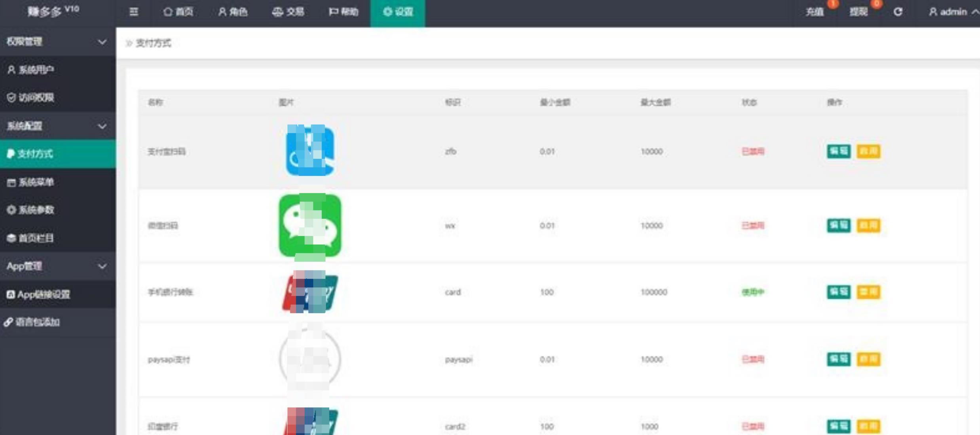Screen dimensions: 980x435
Task: Click the Alipay logo thumbnail
Action: pos(310,150)
